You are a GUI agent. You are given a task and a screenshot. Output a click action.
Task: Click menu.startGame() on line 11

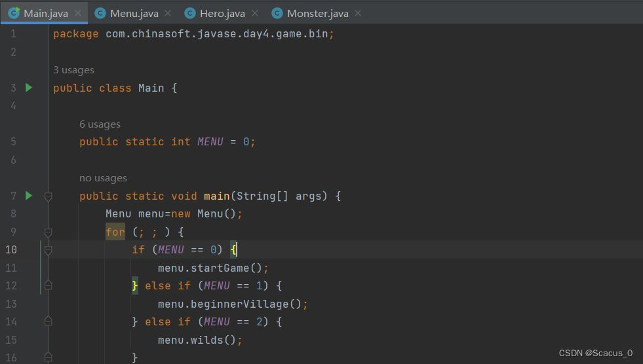point(210,268)
